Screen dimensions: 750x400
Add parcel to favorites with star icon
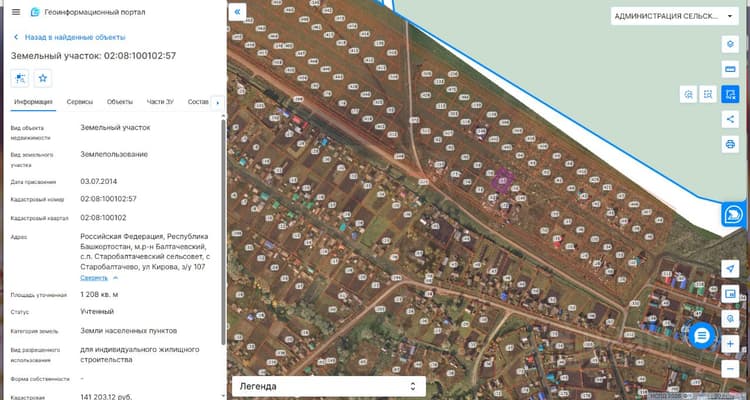43,78
